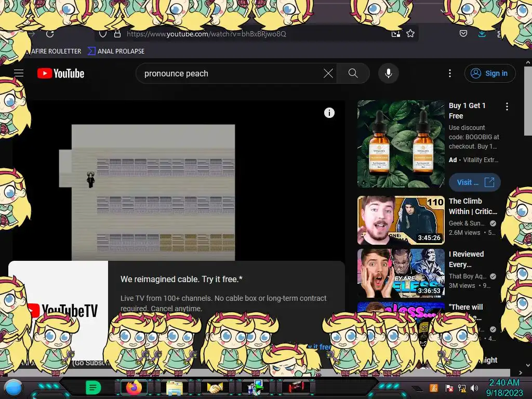Open the green app icon in the taskbar
The height and width of the screenshot is (399, 532).
coord(94,388)
